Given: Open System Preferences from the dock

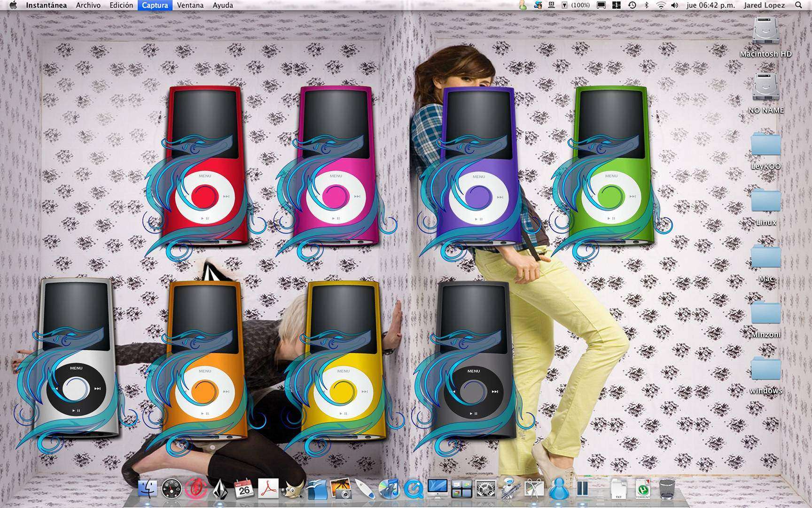Looking at the screenshot, I should 486,489.
